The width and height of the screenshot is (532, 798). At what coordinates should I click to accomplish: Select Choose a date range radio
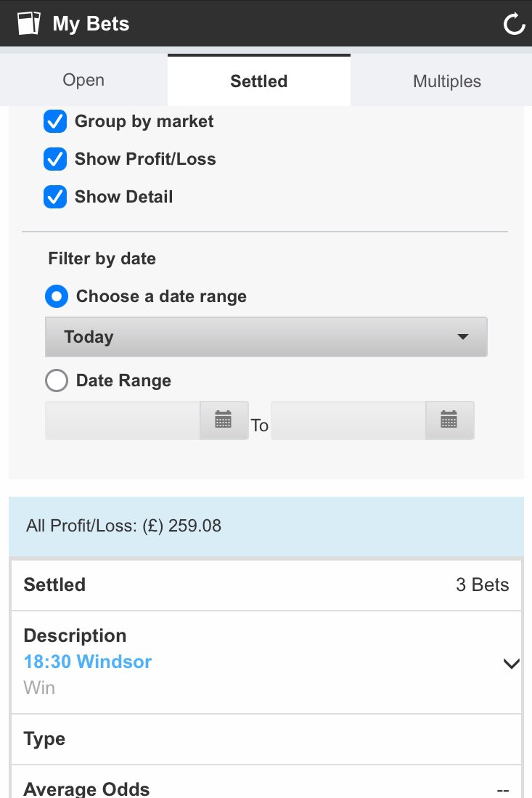click(x=57, y=296)
